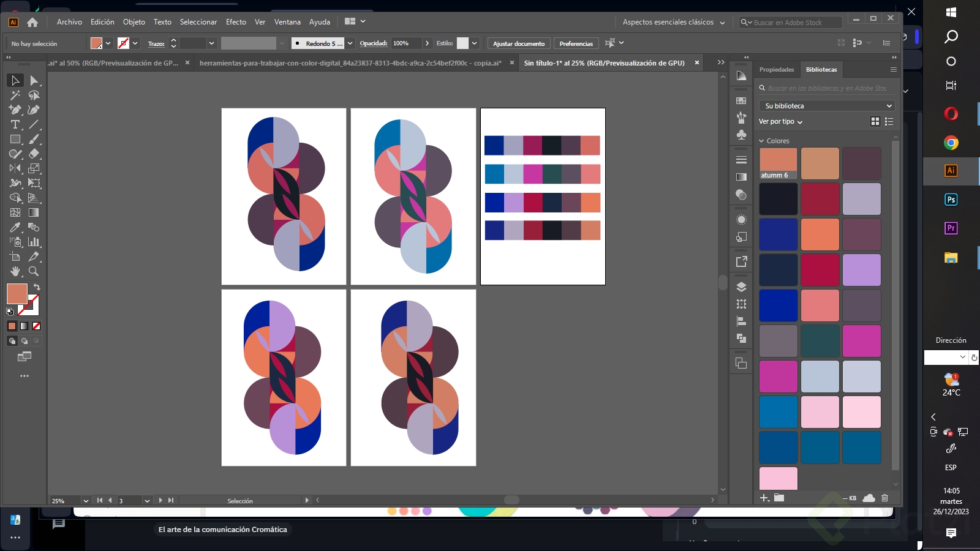Go to the first artboard

(x=100, y=500)
